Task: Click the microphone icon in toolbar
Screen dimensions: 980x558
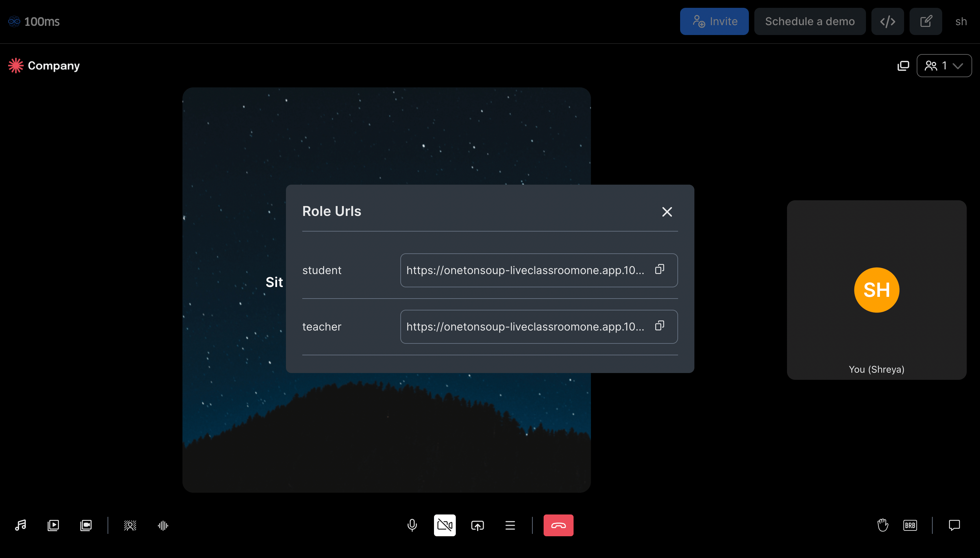Action: click(412, 526)
